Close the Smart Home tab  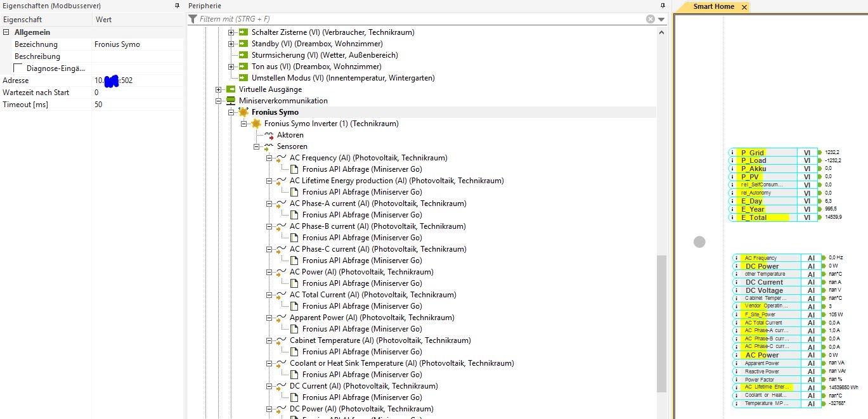[744, 7]
